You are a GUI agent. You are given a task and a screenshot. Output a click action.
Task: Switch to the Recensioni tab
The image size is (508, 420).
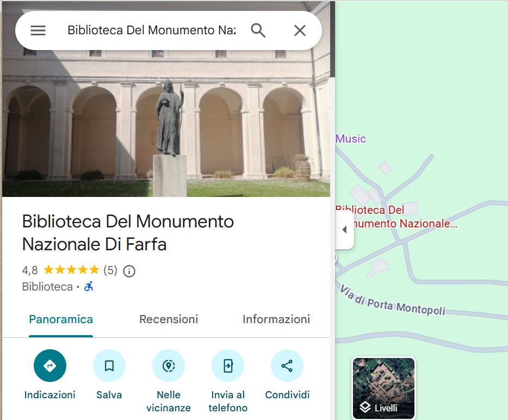pos(169,319)
